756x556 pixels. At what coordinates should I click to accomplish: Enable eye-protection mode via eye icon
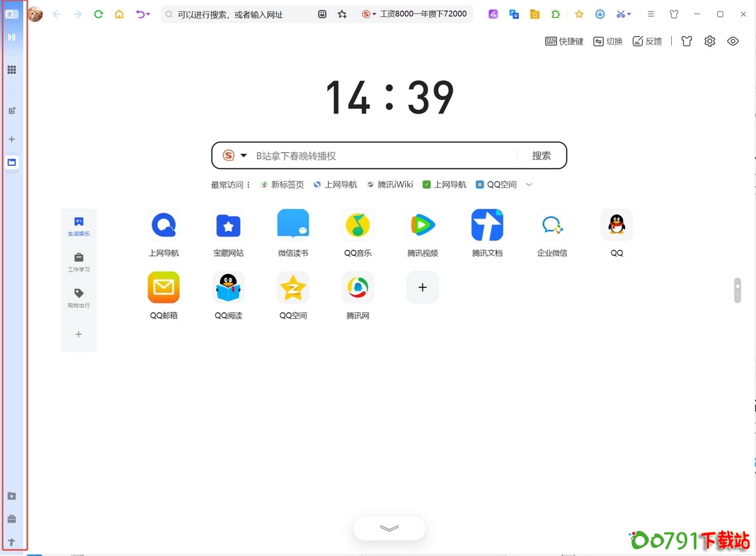pos(733,40)
